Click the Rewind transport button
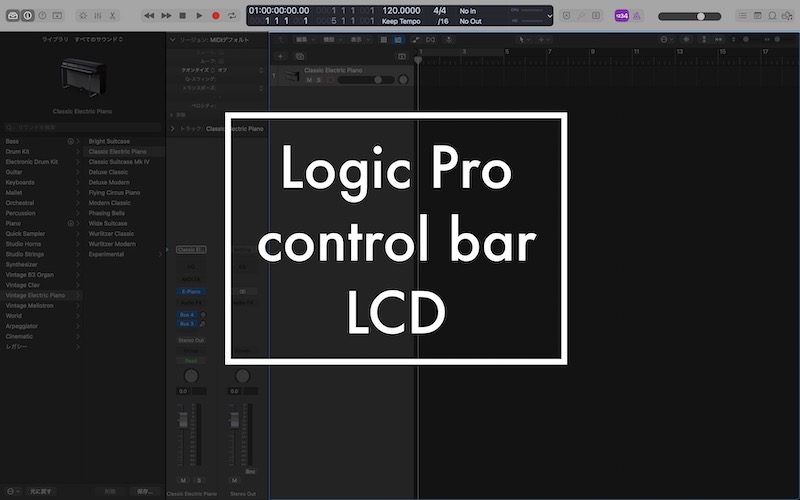 click(149, 16)
